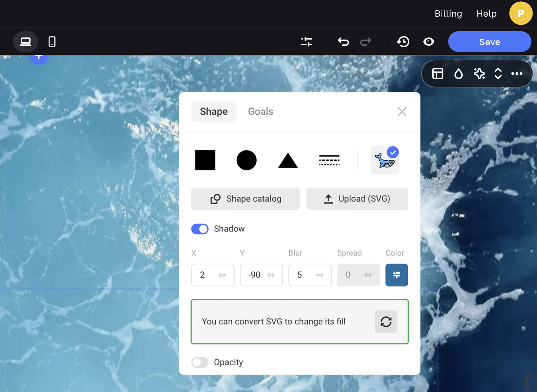Switch to mobile view mode
Viewport: 537px width, 392px height.
pos(52,42)
